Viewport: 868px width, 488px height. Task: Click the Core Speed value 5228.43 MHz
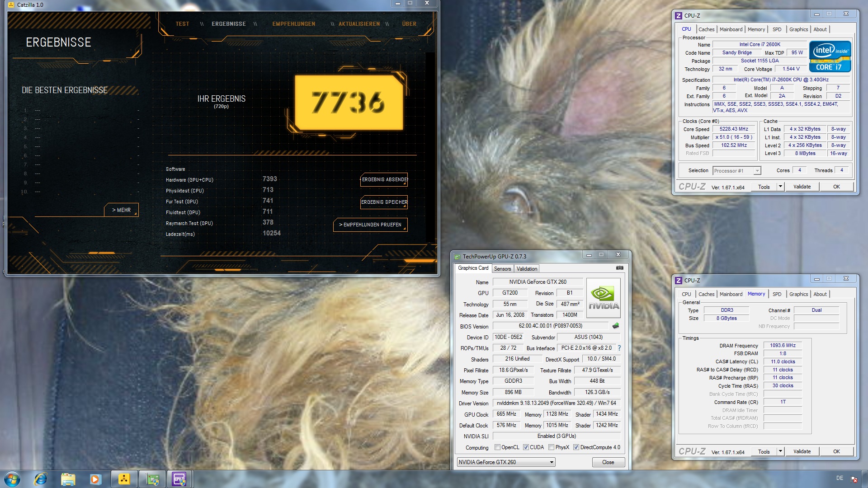click(734, 129)
